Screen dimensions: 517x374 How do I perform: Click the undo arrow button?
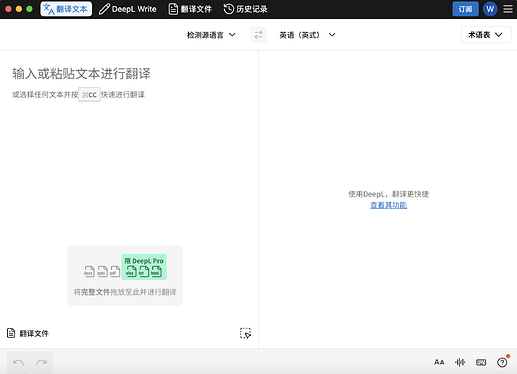pyautogui.click(x=18, y=362)
